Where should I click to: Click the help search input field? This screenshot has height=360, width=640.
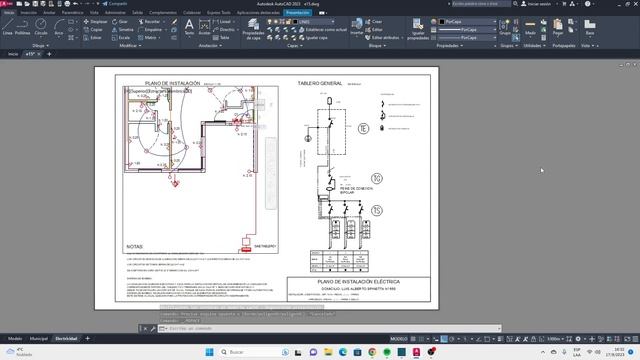[x=481, y=4]
